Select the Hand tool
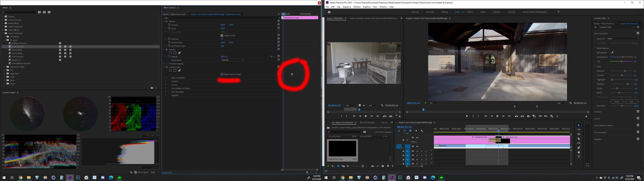Screen dimensions: 644x181 click(578, 152)
